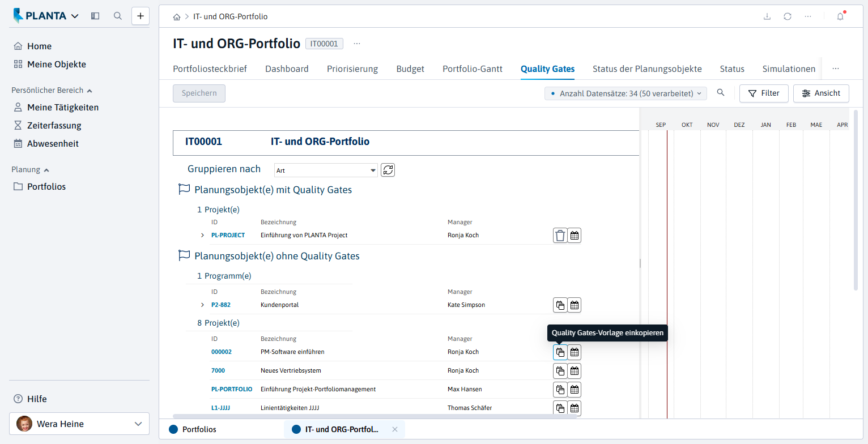Open the search icon in sidebar header
Screen dimensions: 868x444
coord(118,16)
